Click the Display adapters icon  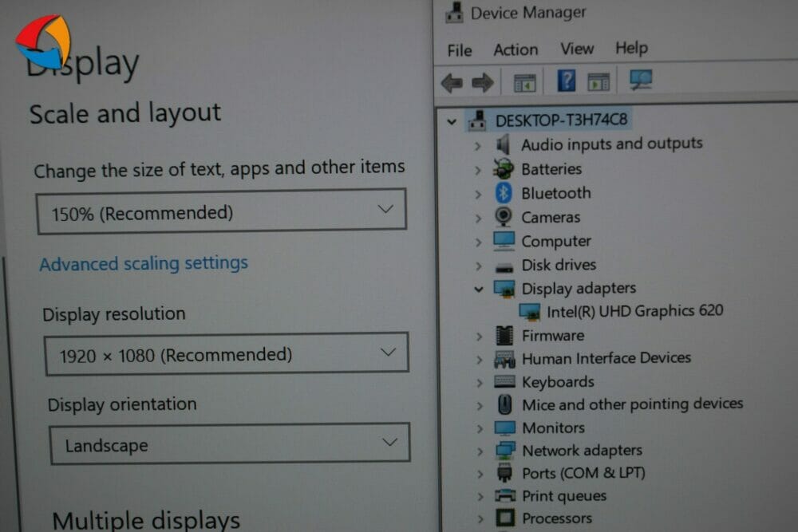pos(504,289)
